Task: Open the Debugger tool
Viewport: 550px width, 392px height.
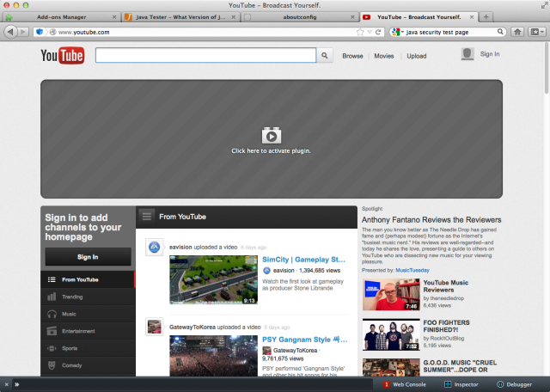Action: tap(515, 384)
